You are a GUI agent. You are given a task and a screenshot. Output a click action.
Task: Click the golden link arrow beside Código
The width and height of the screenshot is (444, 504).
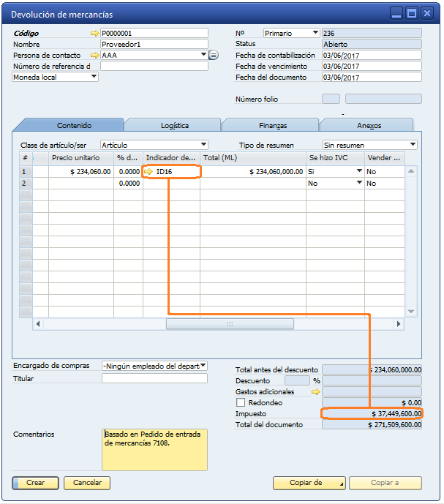pyautogui.click(x=94, y=34)
